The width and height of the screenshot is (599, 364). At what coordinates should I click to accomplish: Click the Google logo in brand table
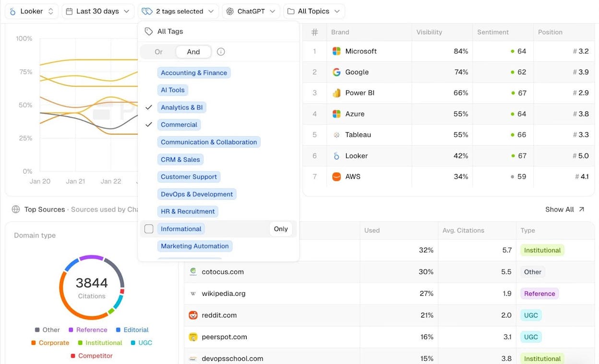pyautogui.click(x=336, y=72)
